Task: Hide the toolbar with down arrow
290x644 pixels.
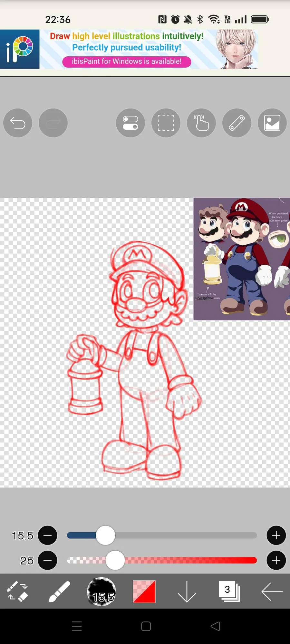Action: [187, 592]
